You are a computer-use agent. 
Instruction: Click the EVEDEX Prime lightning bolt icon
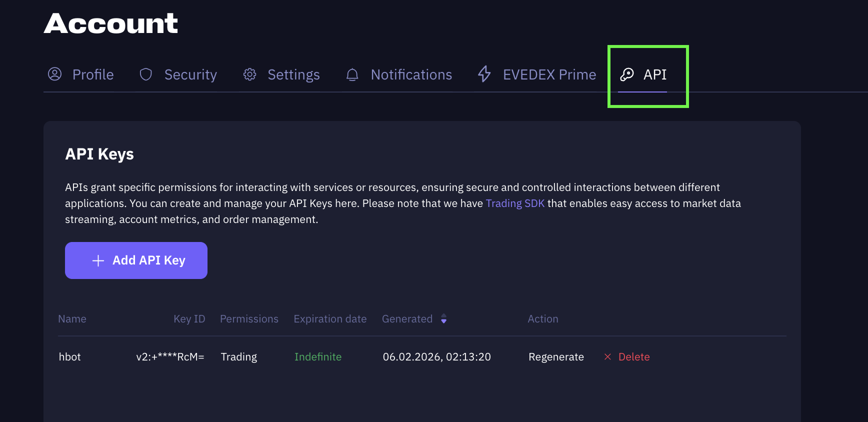[x=484, y=74]
